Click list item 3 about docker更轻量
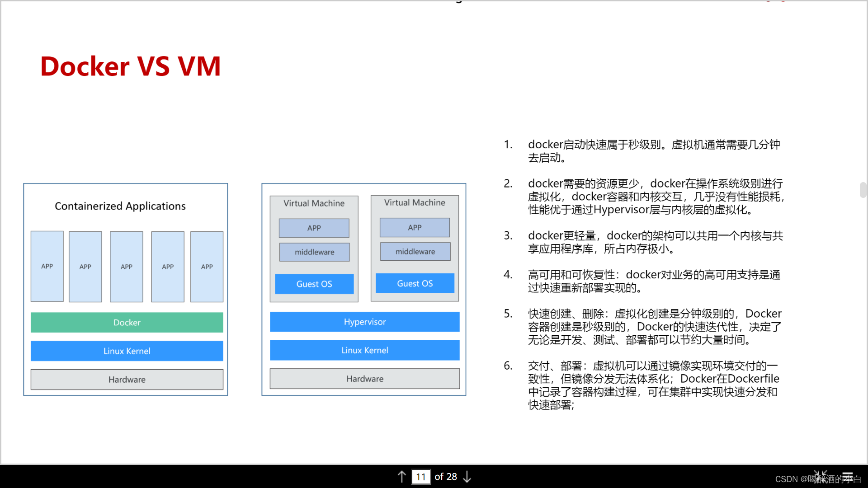868x488 pixels. tap(656, 242)
